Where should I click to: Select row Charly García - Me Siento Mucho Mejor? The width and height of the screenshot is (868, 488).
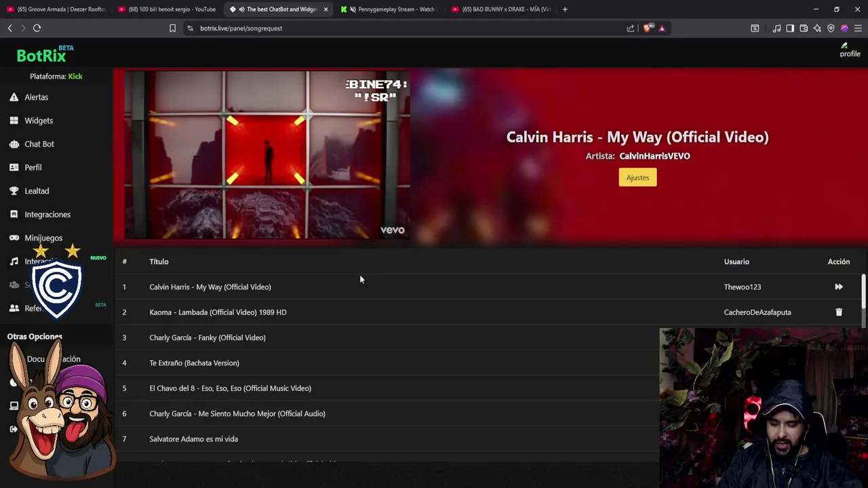[387, 413]
